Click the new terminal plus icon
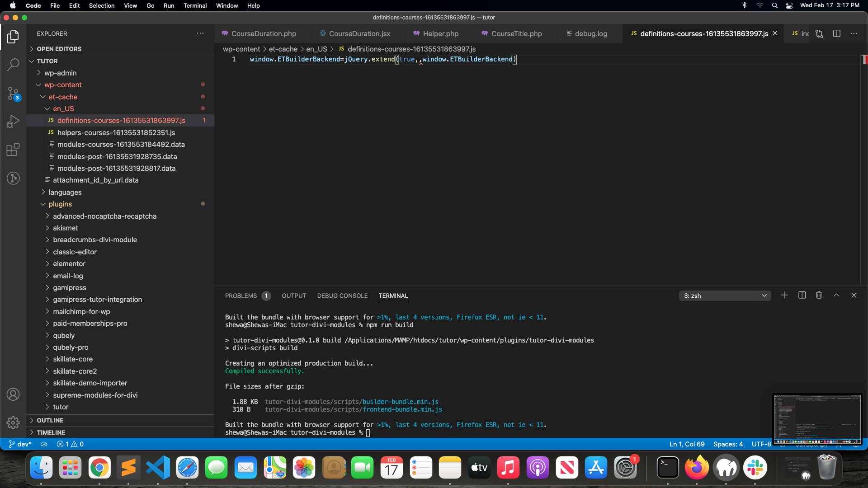 click(x=784, y=295)
